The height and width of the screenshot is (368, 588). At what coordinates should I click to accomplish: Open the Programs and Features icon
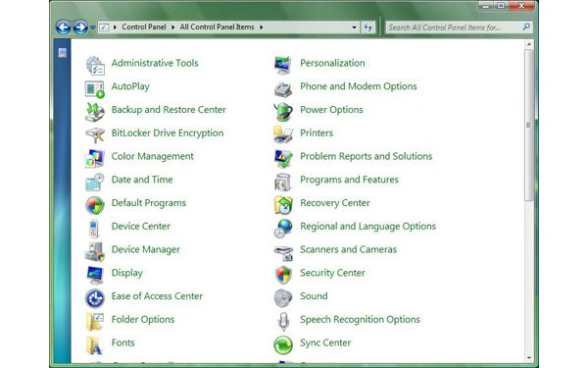283,183
